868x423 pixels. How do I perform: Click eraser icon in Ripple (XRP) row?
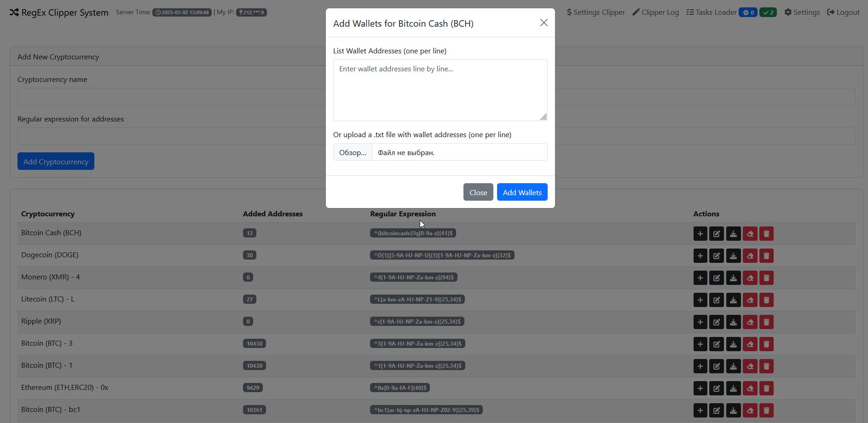click(750, 322)
